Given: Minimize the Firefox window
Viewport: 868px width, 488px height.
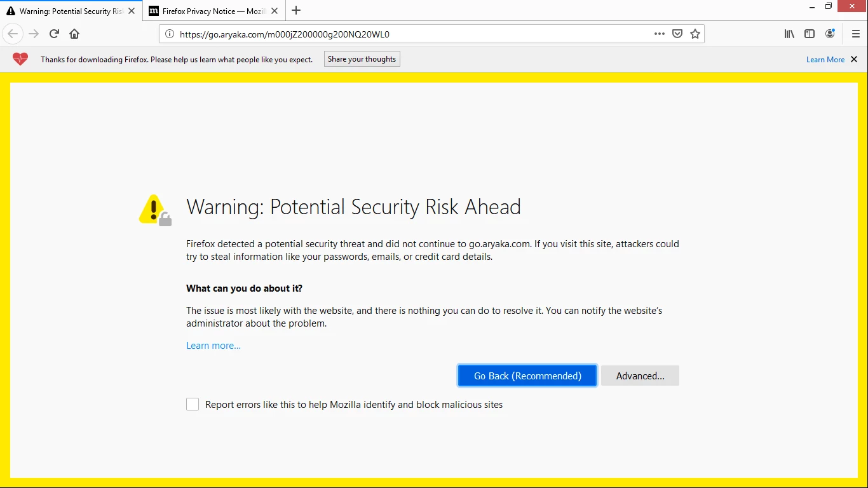Looking at the screenshot, I should [812, 7].
